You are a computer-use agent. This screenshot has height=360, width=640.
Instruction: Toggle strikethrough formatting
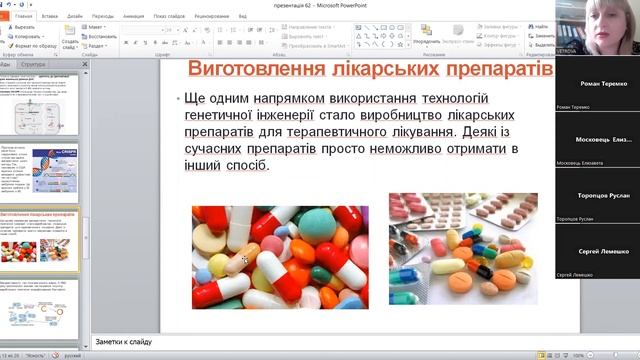pos(165,42)
